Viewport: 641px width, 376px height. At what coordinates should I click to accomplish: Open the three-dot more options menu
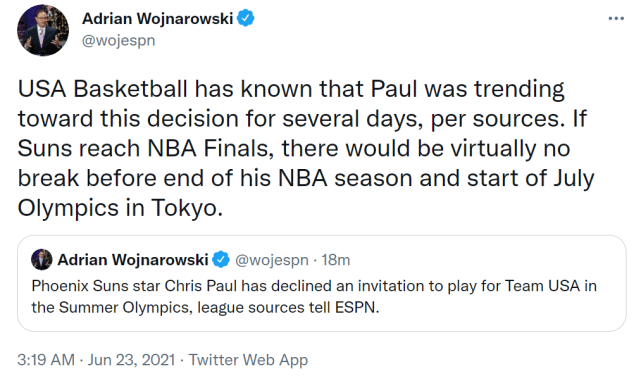pyautogui.click(x=616, y=18)
